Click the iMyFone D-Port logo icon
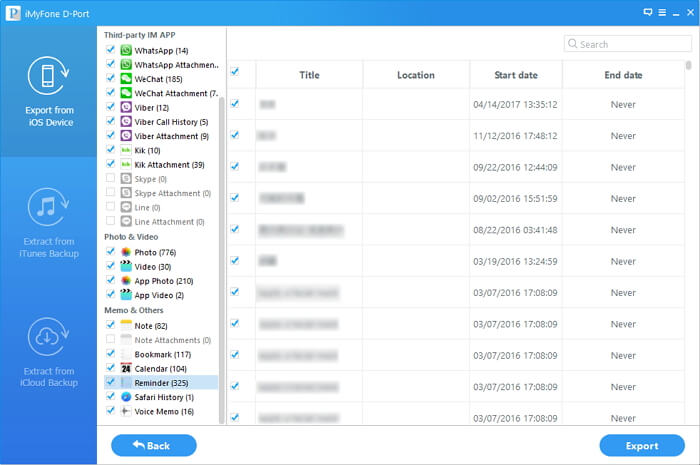 (x=13, y=13)
